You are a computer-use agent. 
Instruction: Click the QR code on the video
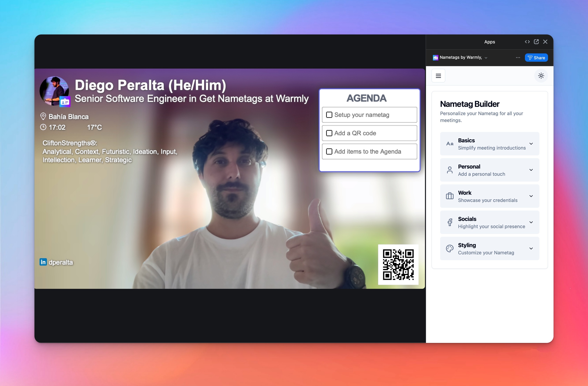(x=398, y=264)
